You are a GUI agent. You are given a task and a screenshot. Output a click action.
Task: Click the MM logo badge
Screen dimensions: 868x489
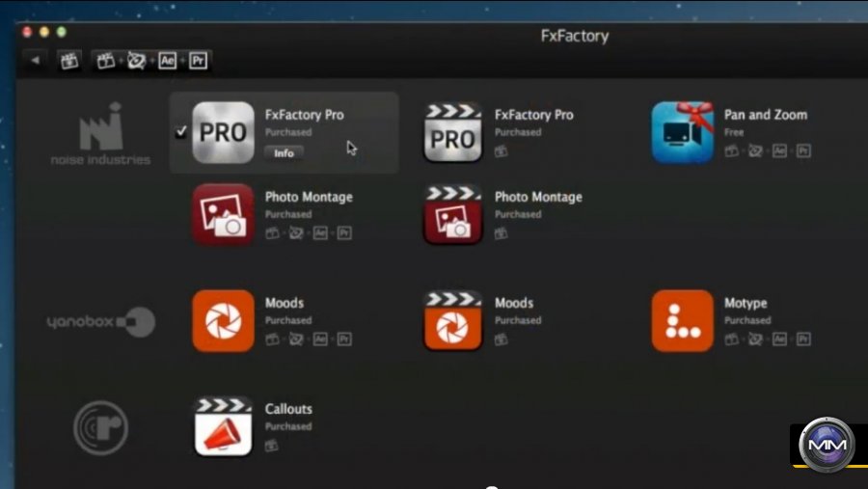[827, 444]
